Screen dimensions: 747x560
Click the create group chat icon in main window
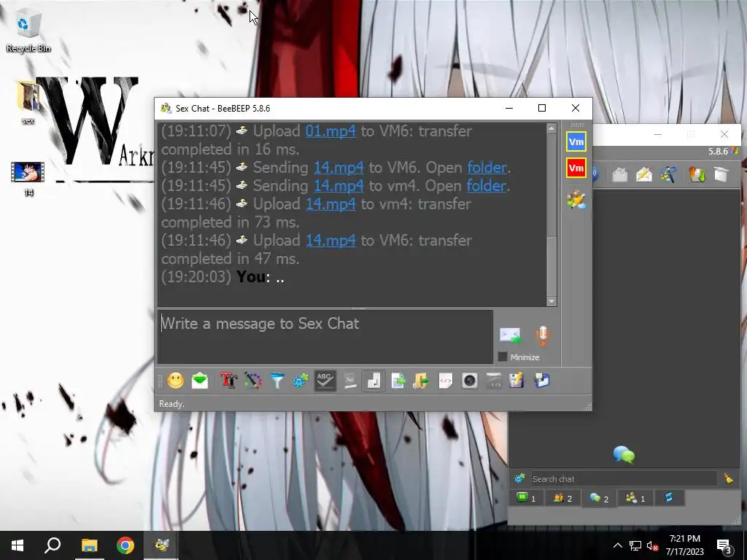(x=668, y=174)
